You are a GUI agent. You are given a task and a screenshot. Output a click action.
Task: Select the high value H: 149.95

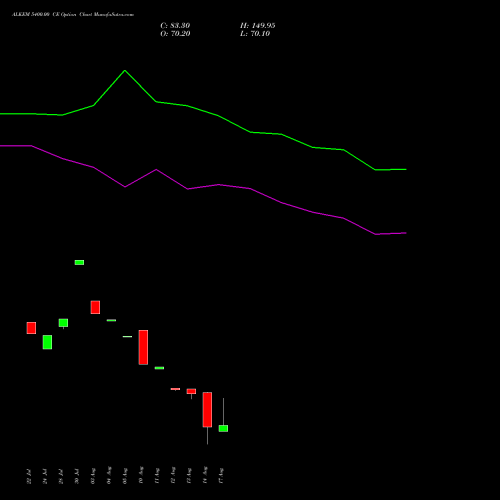[258, 26]
